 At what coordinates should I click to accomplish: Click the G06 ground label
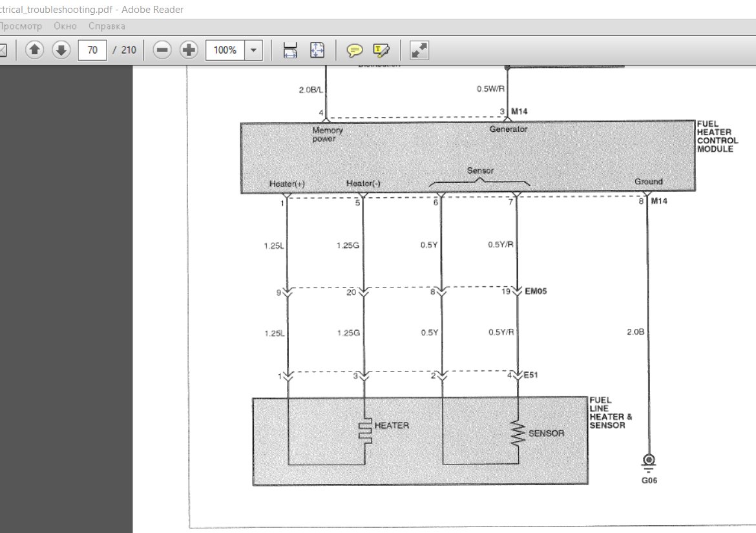tap(649, 481)
